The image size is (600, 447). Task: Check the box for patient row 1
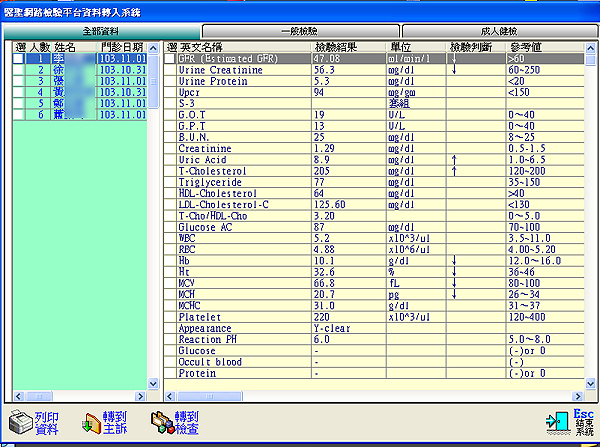click(x=17, y=59)
